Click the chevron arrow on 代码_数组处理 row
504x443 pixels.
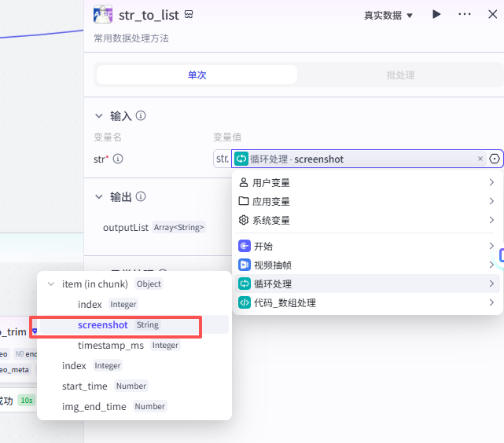[491, 302]
